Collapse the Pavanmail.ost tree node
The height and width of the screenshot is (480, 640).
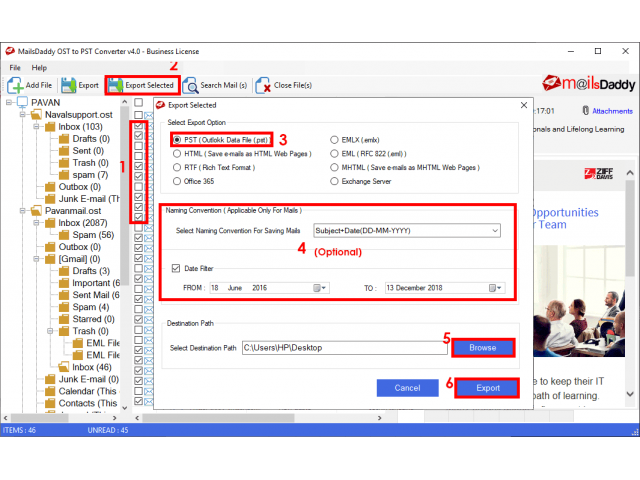(x=23, y=211)
